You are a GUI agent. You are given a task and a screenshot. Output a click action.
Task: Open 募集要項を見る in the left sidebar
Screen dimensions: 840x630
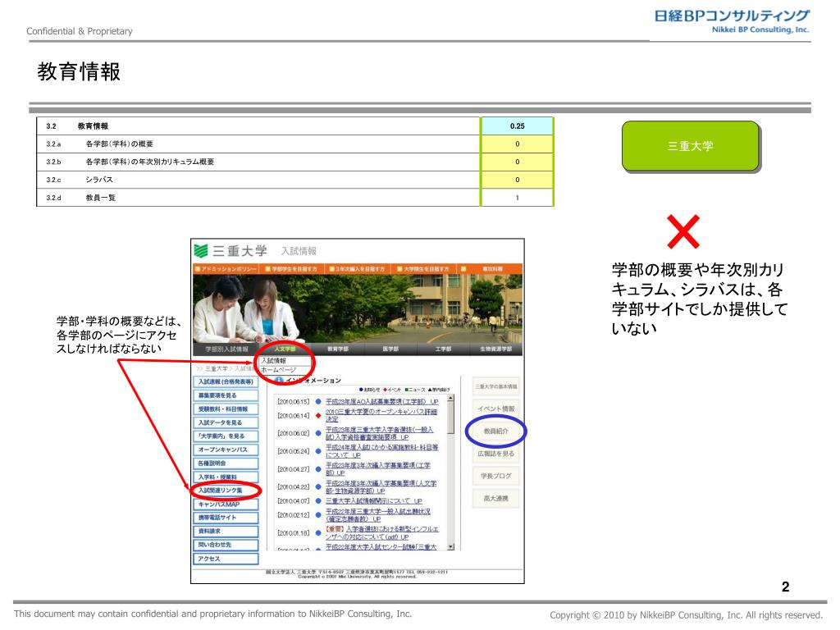[226, 395]
